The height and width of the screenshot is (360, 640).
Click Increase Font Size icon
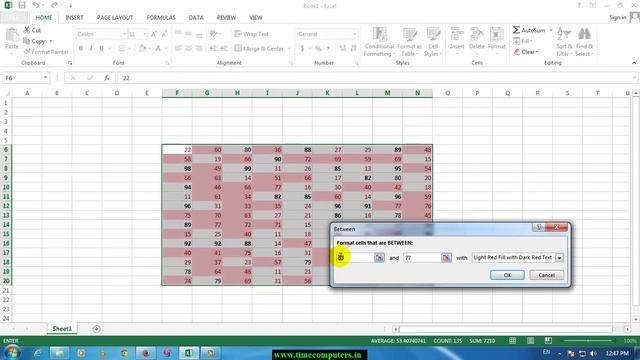154,34
